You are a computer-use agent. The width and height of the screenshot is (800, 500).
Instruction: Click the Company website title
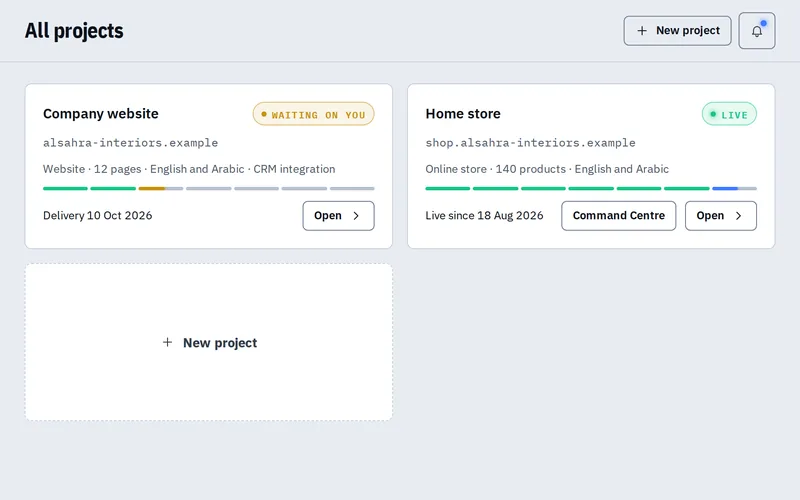point(101,113)
